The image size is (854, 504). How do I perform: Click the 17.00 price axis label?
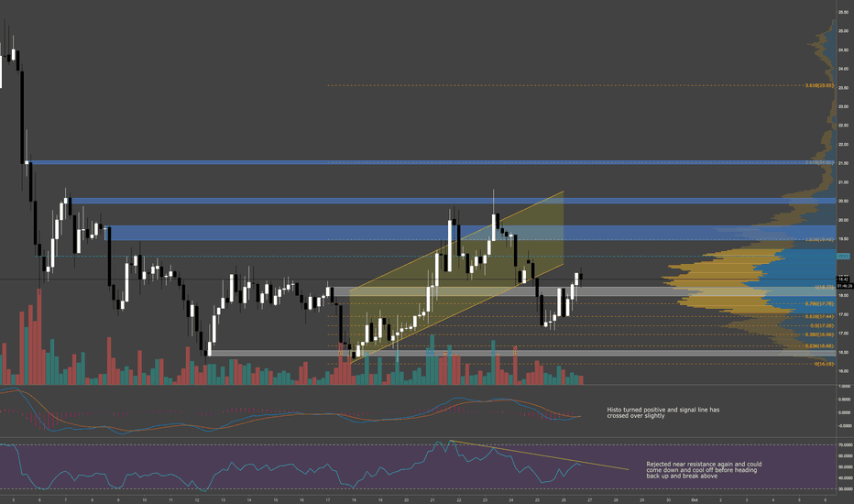click(x=843, y=334)
